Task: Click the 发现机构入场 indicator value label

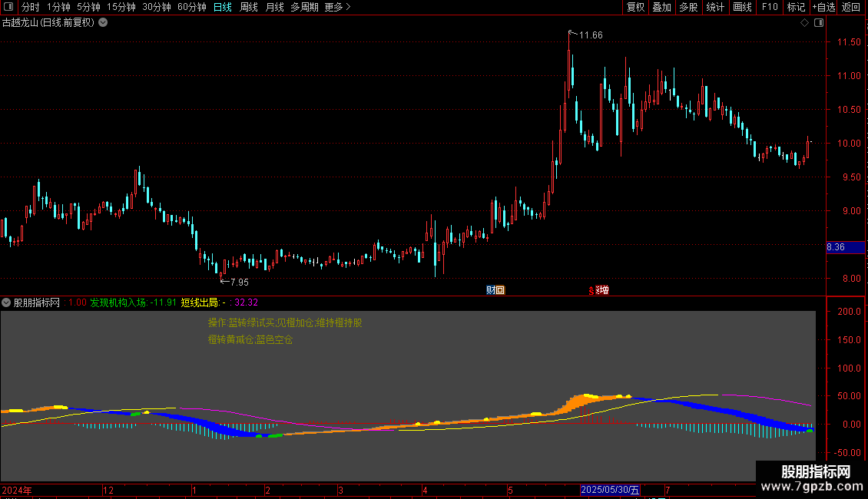Action: [x=133, y=302]
